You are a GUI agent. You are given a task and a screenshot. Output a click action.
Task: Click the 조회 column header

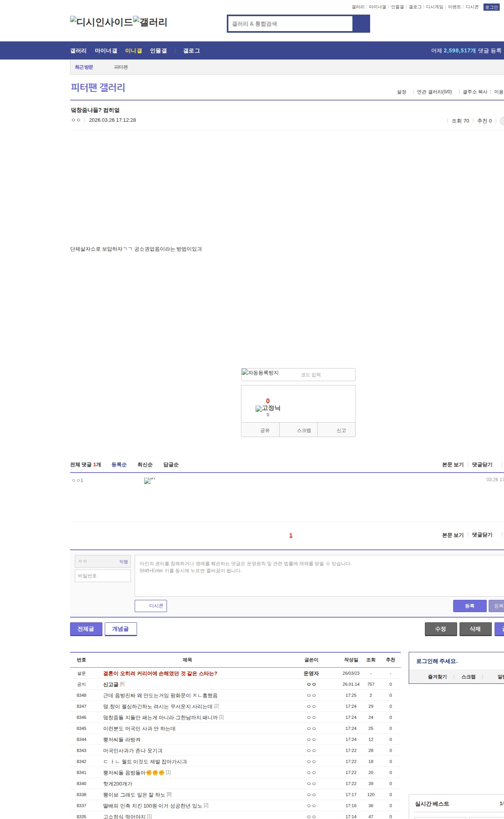click(x=371, y=660)
